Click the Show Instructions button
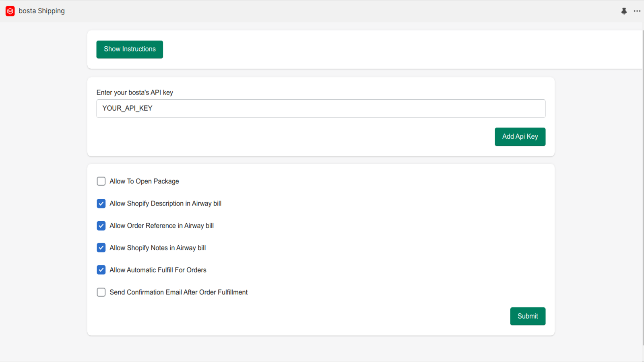The image size is (644, 362). click(129, 49)
